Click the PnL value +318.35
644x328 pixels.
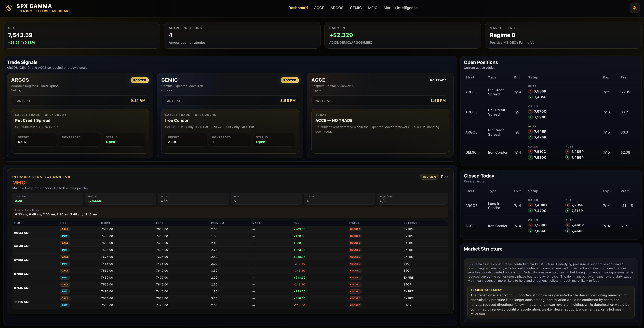coord(299,298)
